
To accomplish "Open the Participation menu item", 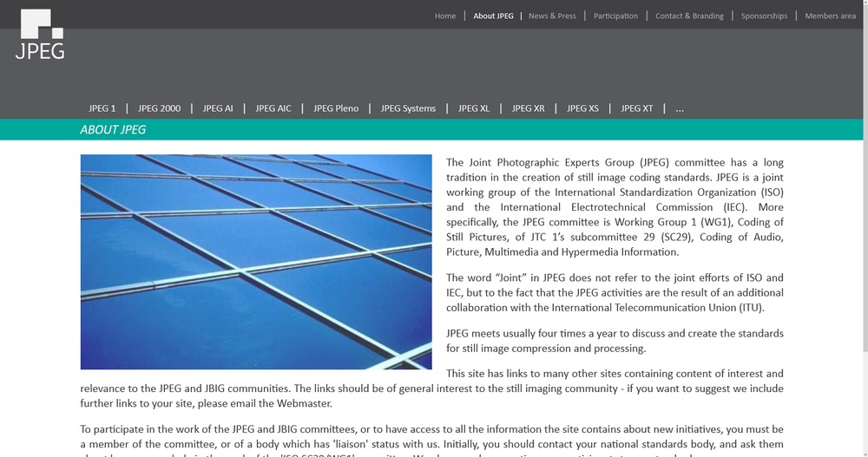I will pos(615,16).
